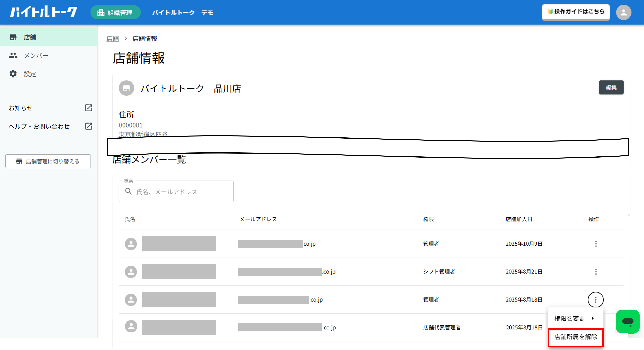Select 店舗 in the sidebar
This screenshot has width=644, height=350.
coord(49,37)
